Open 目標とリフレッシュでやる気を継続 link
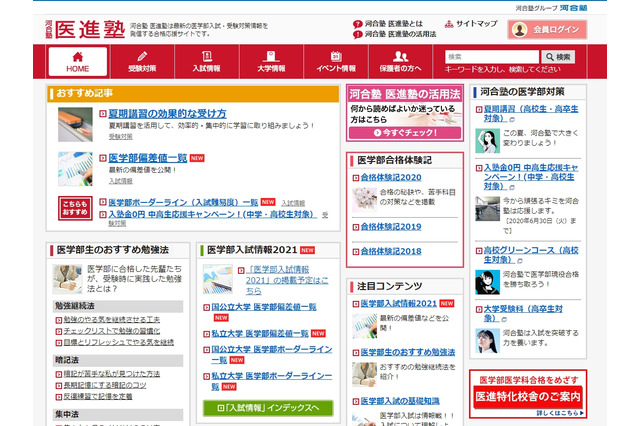This screenshot has width=640, height=426. pyautogui.click(x=118, y=342)
